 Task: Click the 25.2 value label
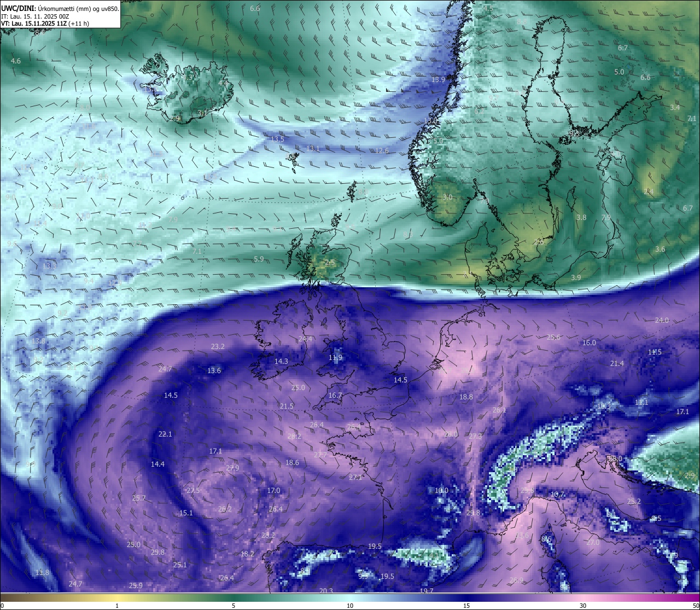pos(634,501)
